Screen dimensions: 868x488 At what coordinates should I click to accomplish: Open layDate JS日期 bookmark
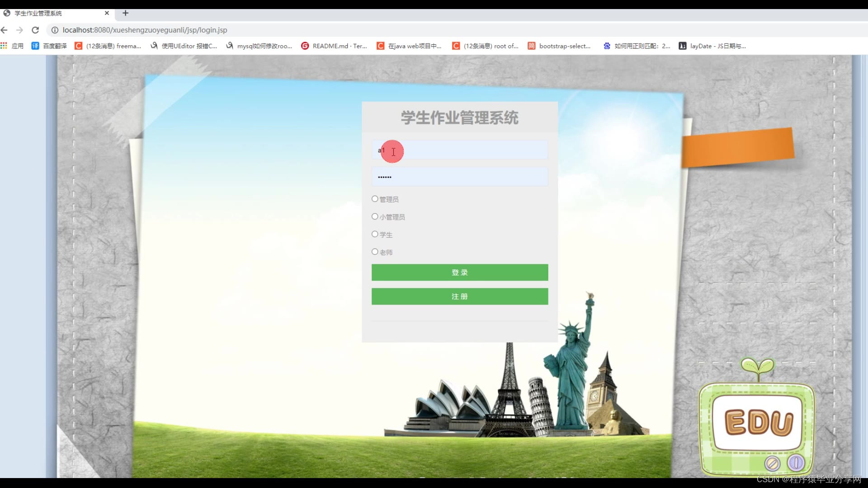click(712, 46)
